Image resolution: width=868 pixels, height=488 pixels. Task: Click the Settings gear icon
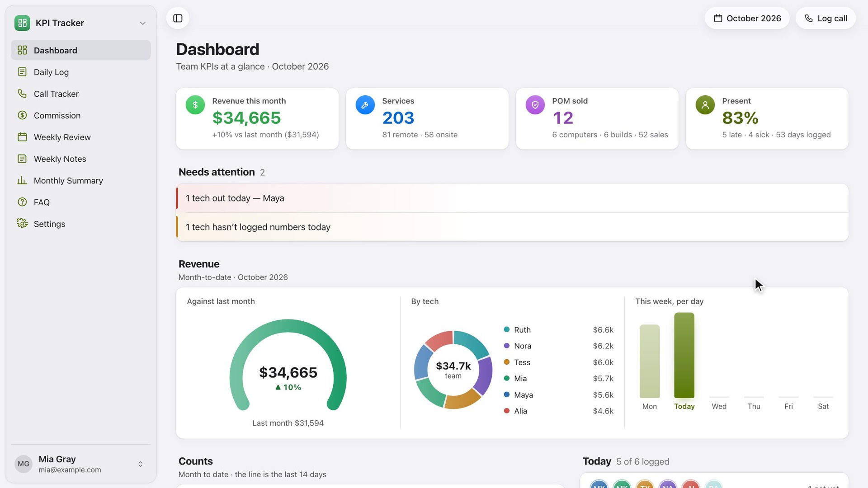tap(22, 224)
